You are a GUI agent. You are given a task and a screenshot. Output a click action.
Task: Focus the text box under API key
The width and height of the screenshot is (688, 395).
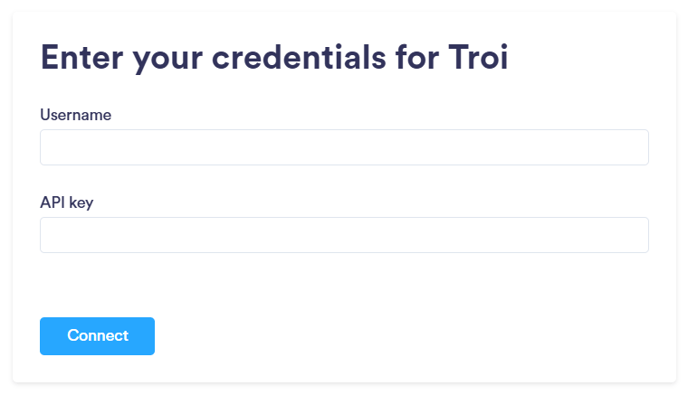coord(344,235)
